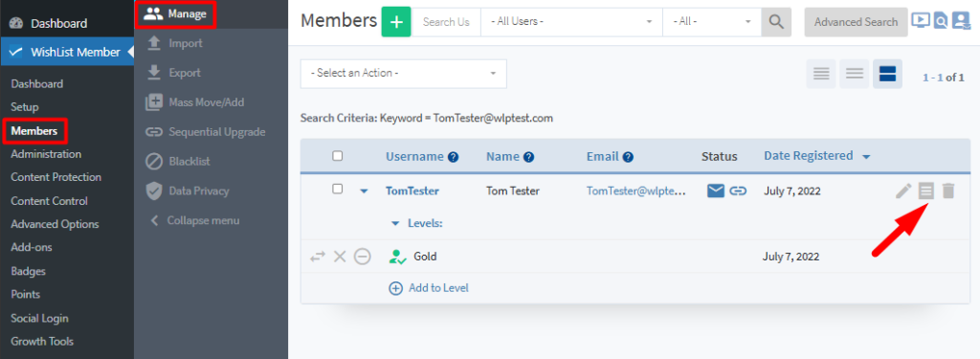Click the WordPress Dashboard gauge icon
Image resolution: width=980 pixels, height=359 pixels.
tap(17, 23)
